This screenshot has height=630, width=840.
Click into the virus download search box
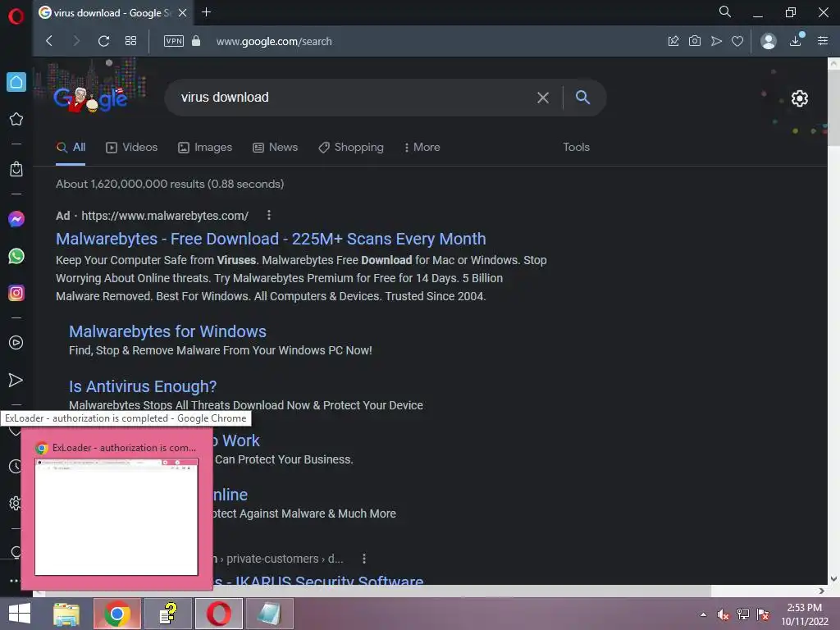(x=354, y=98)
